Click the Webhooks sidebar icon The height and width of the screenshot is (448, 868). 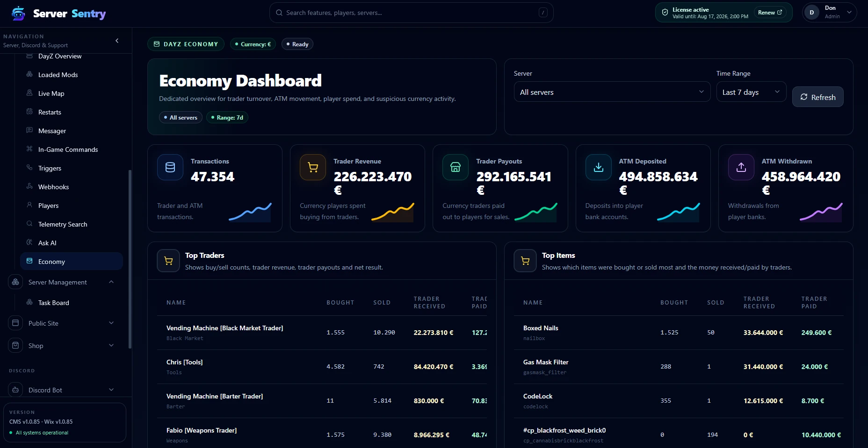tap(29, 186)
